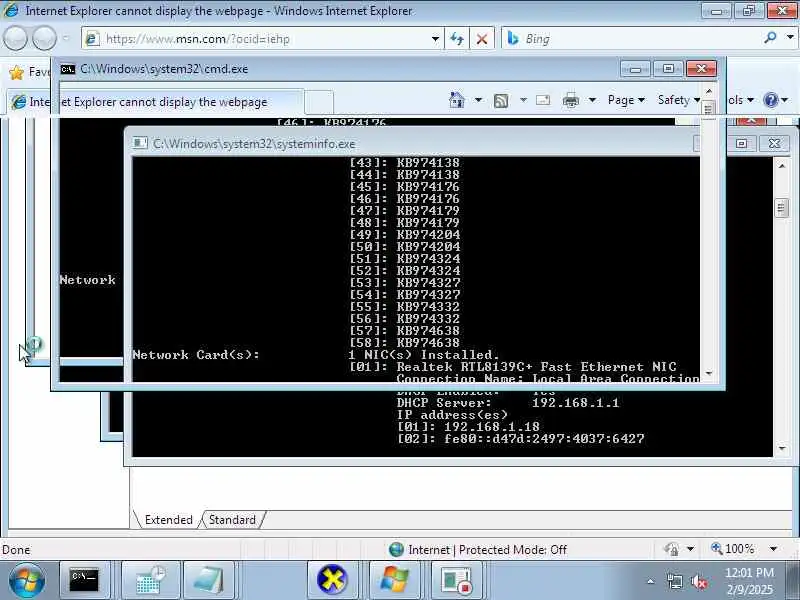The width and height of the screenshot is (800, 600).
Task: Click the '[02]: fe80::d47d:2497:4037:6427' line
Action: coord(520,439)
